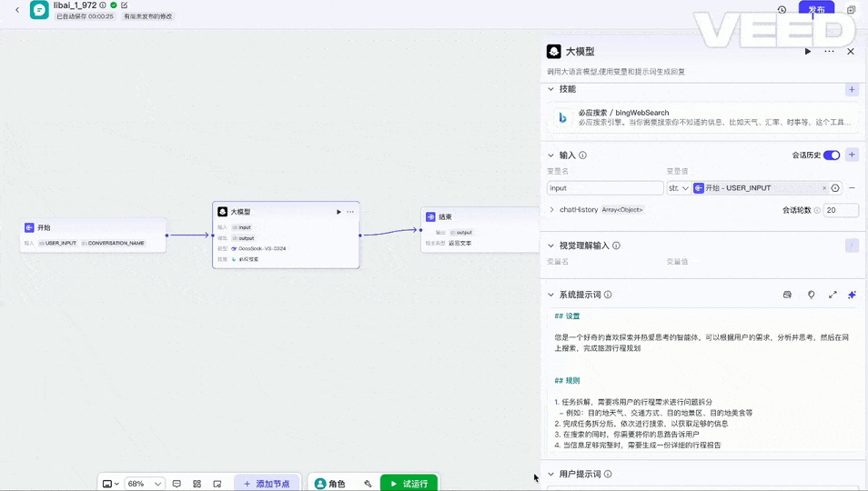Screen dimensions: 868x491
Task: Click the 开始 icon in the USER_INPUT reference chip
Action: [x=699, y=188]
